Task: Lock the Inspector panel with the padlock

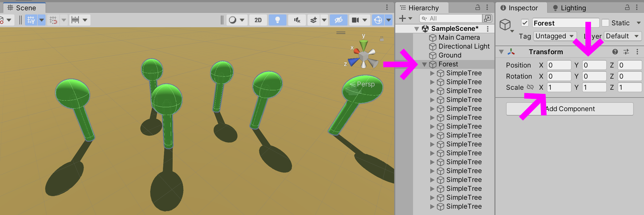Action: [x=627, y=8]
